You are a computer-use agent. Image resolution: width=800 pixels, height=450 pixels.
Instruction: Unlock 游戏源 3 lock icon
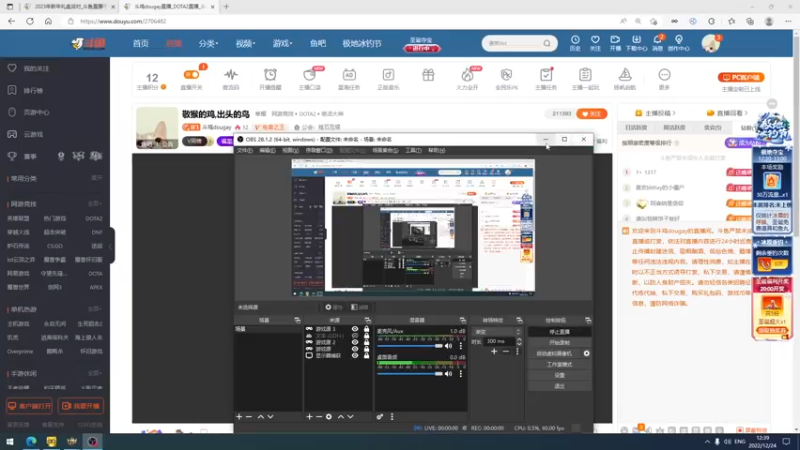click(366, 329)
